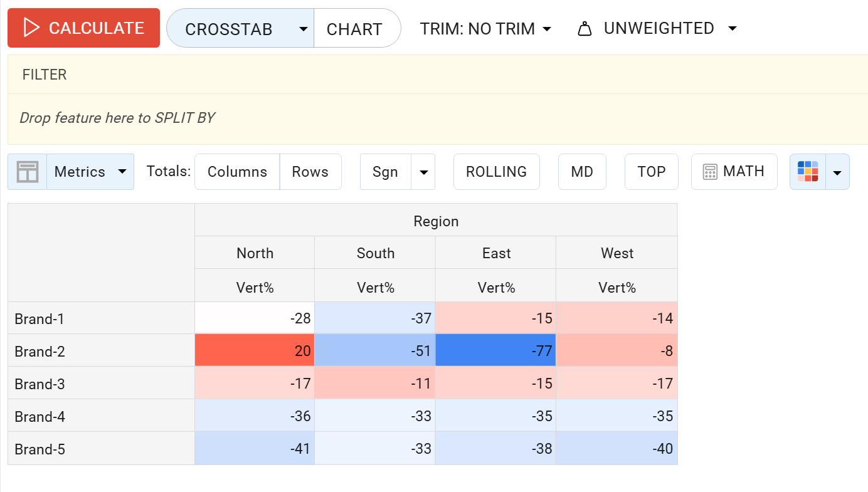Open the UNWEIGHTED weighting dropdown
868x492 pixels.
[733, 28]
